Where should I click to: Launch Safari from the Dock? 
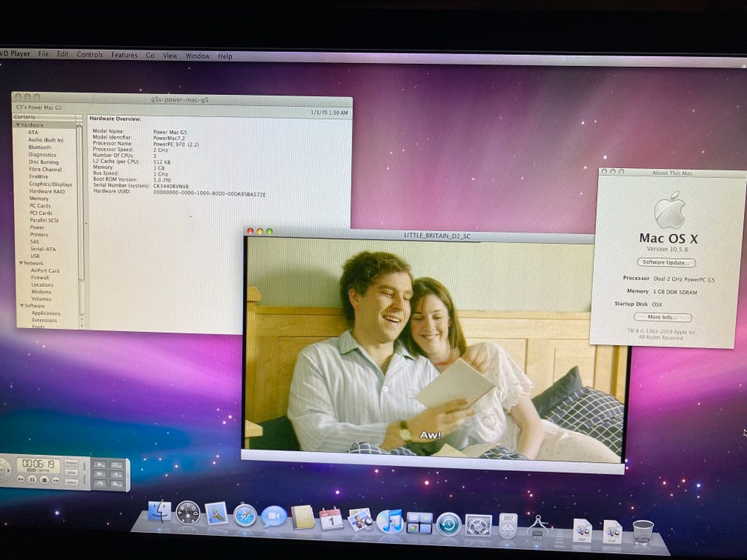point(245,516)
